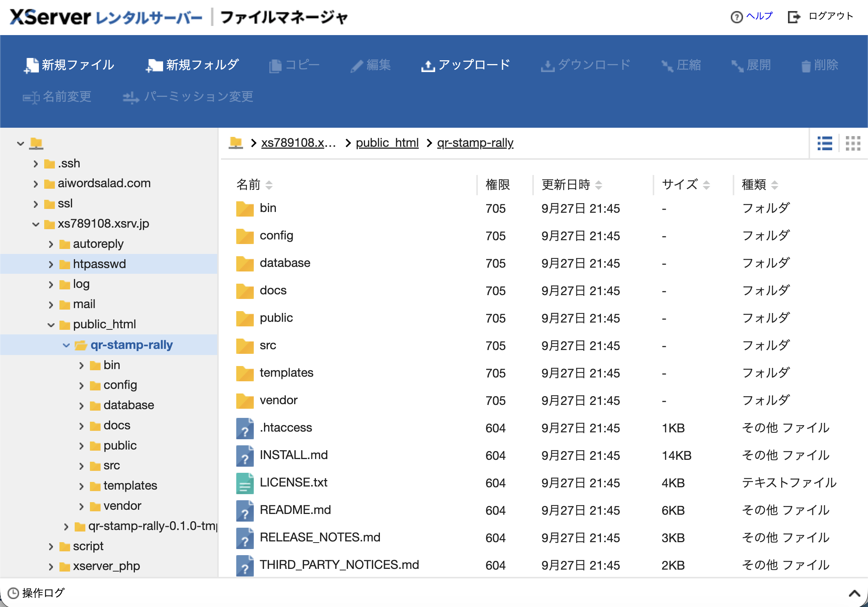868x607 pixels.
Task: Sort file list by 名前 column
Action: tap(255, 185)
